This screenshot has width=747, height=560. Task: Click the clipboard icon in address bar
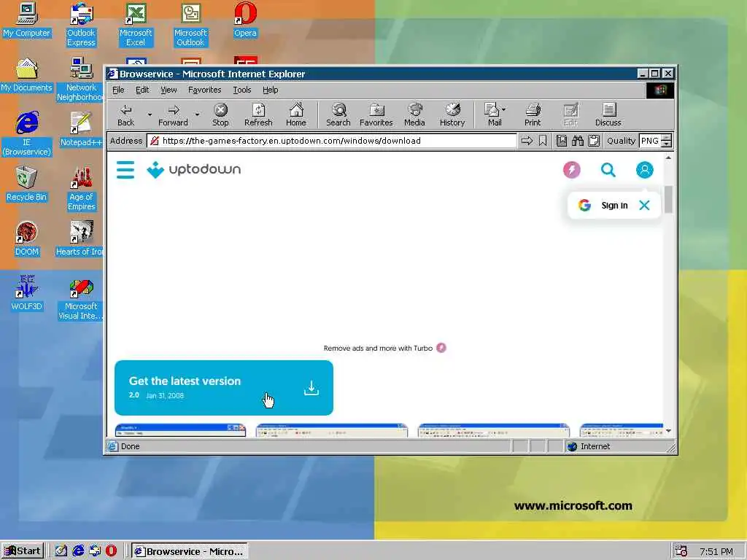594,141
